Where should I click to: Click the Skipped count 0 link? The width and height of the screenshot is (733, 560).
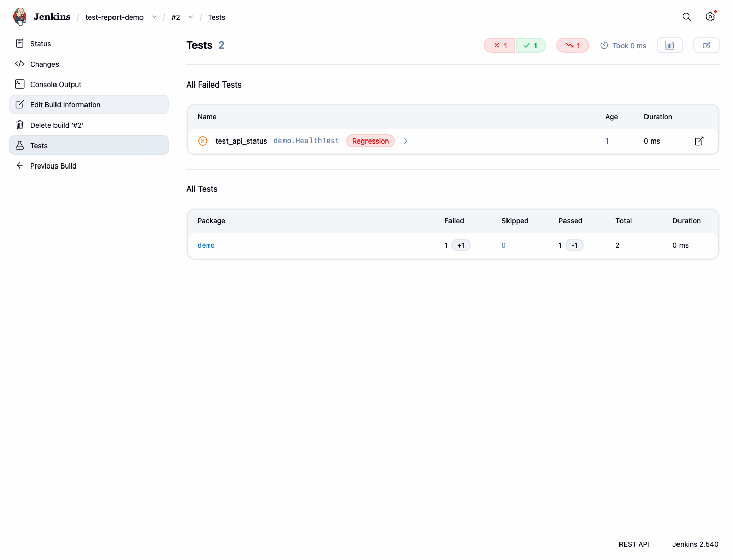click(x=504, y=245)
